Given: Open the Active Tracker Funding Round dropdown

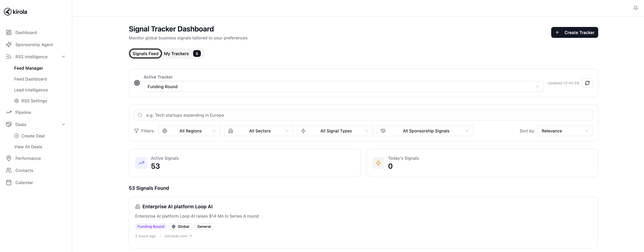Looking at the screenshot, I should click(343, 87).
